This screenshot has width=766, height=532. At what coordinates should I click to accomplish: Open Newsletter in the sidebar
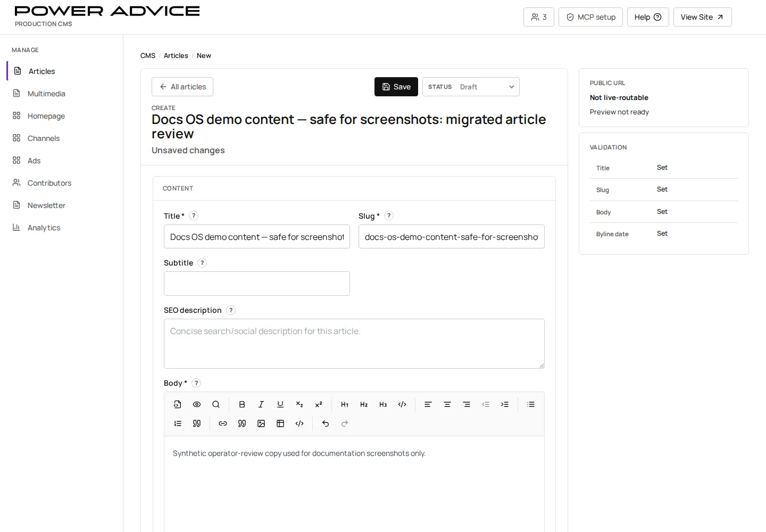61,205
